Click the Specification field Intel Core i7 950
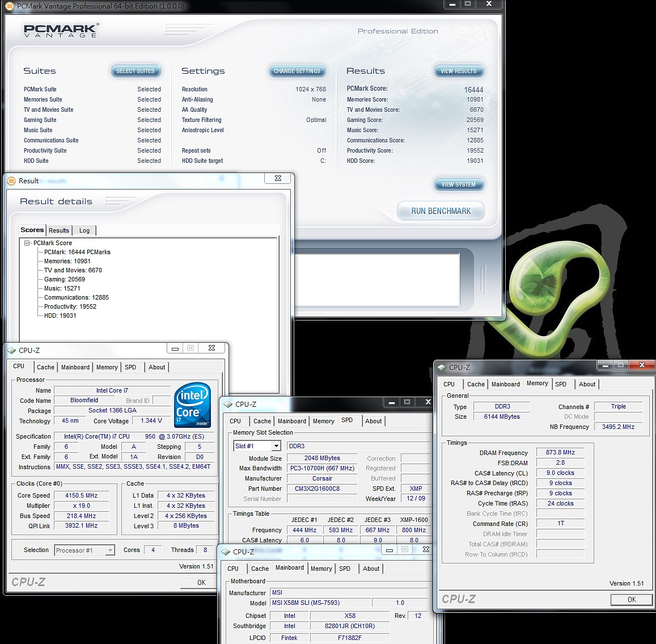Screen dimensions: 656x644 pyautogui.click(x=134, y=436)
